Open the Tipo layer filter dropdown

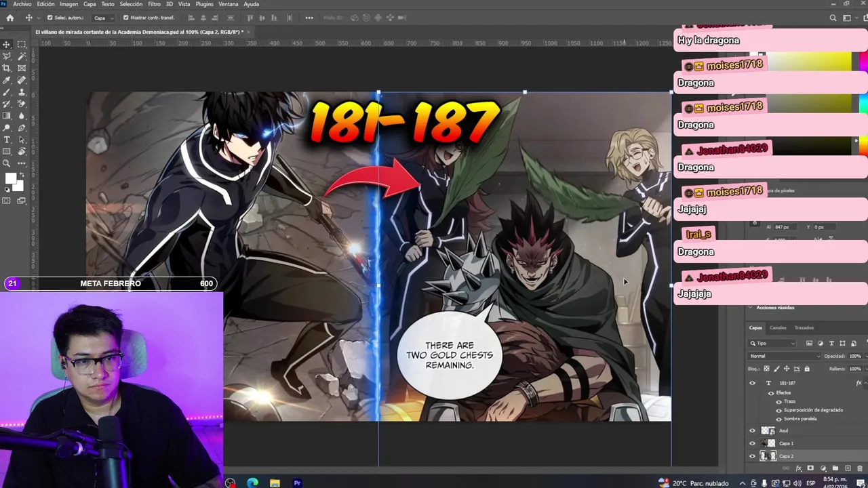[x=772, y=344]
